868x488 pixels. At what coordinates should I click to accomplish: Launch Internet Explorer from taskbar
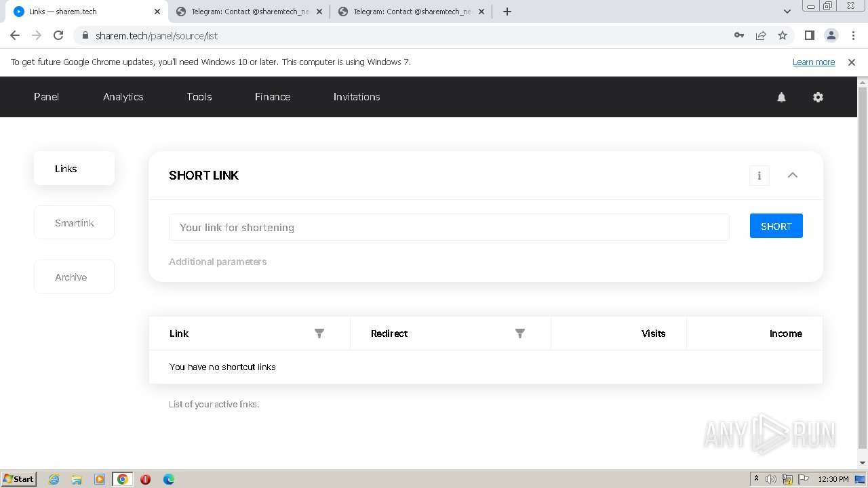click(54, 479)
